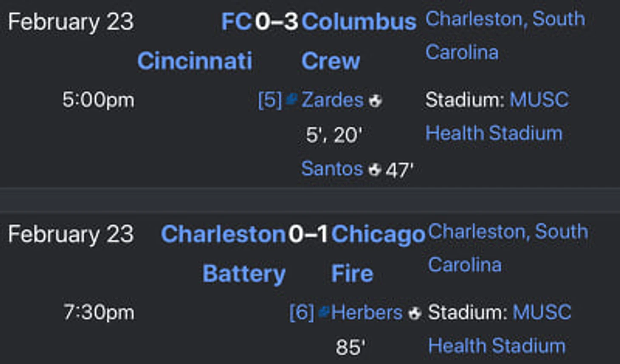
Task: Click the Santos player link
Action: point(332,169)
